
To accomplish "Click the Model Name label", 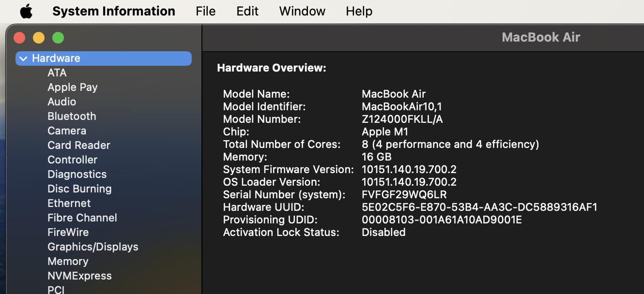I will [x=256, y=94].
